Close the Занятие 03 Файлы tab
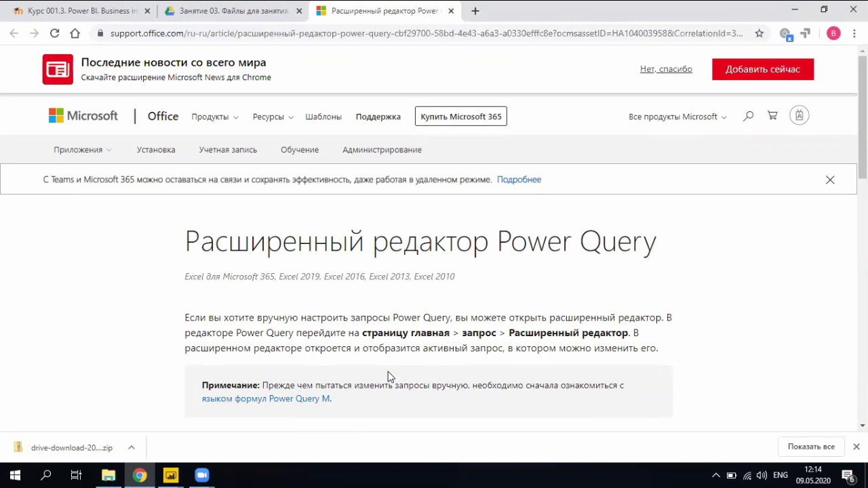Image resolution: width=868 pixels, height=488 pixels. 299,11
